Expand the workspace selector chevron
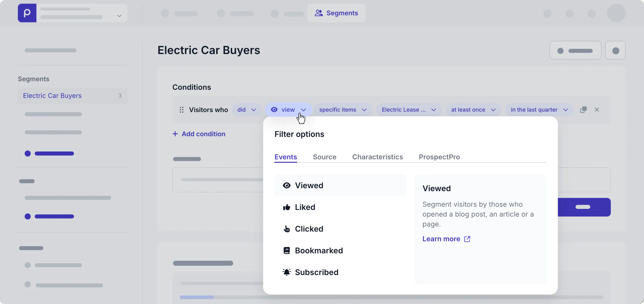 119,16
